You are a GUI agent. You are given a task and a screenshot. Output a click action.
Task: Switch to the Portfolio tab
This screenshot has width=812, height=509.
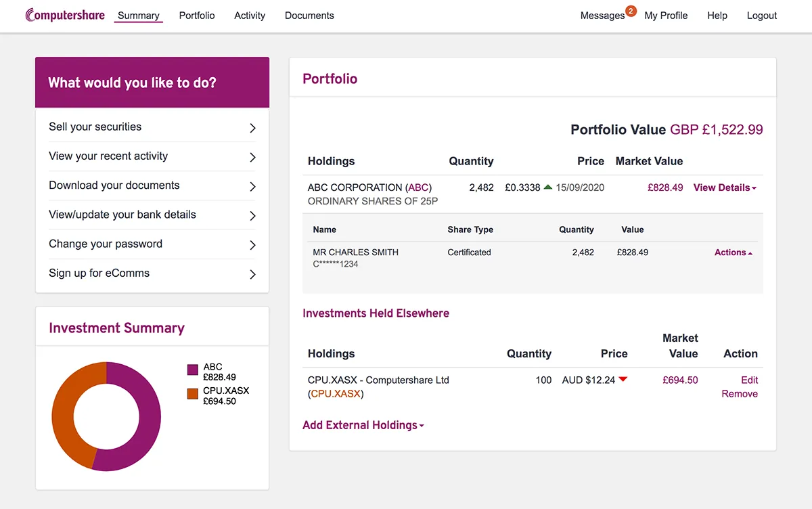(x=196, y=15)
